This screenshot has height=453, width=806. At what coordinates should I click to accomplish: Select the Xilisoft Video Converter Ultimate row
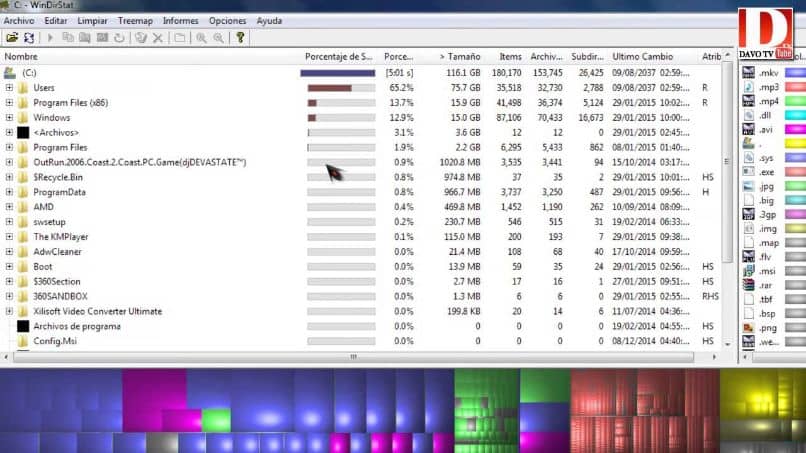point(98,312)
